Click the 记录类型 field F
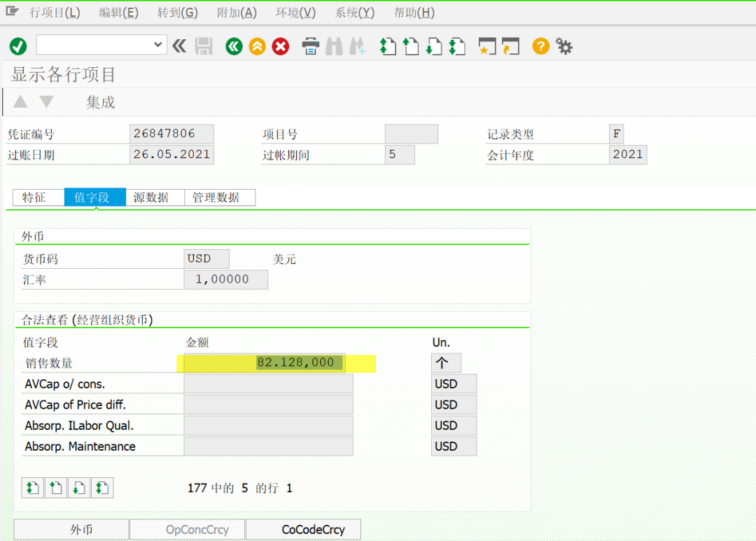The width and height of the screenshot is (756, 541). 616,134
